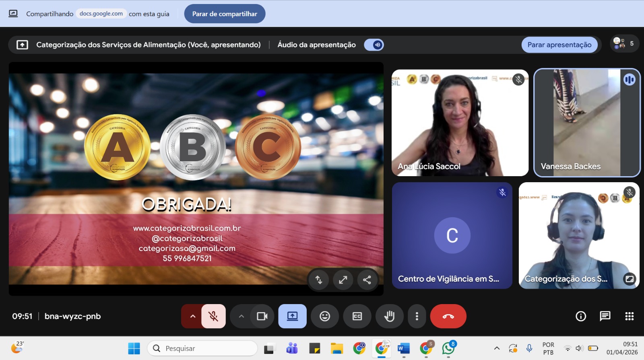Screen dimensions: 644x360
Task: Expand the presentation to fullscreen
Action: (x=343, y=280)
